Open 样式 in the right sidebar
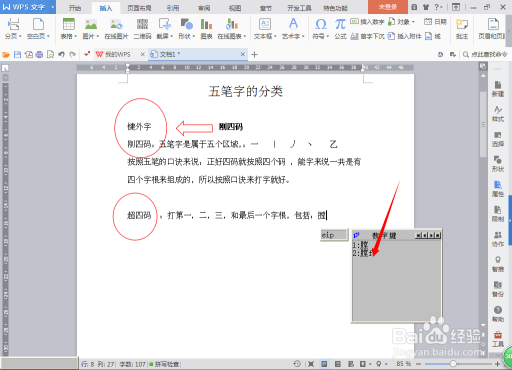This screenshot has width=512, height=370. (x=498, y=114)
